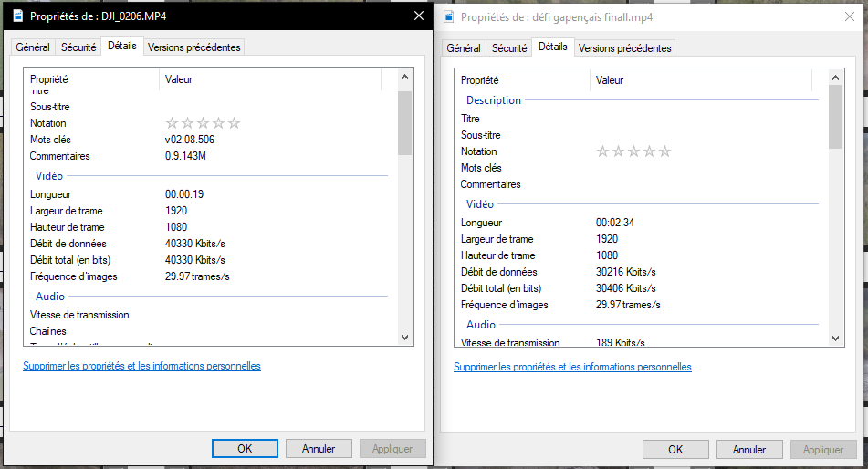This screenshot has height=469, width=868.
Task: Click Valeur column header in DJI_0206.MP4 window
Action: click(x=271, y=79)
